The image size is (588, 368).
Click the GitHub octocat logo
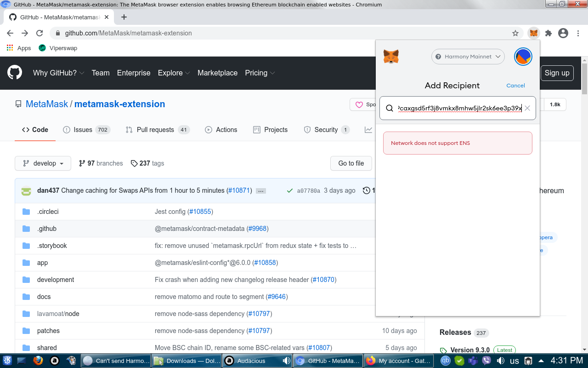pos(15,73)
